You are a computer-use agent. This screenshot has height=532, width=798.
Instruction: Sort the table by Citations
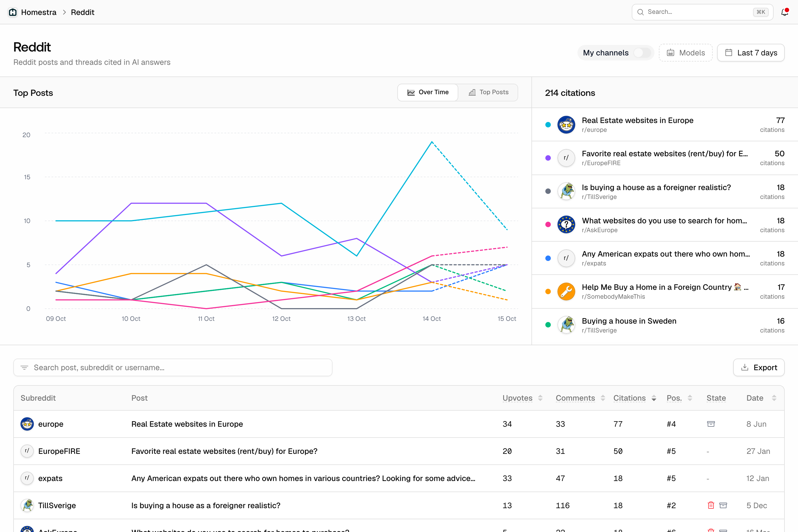pos(635,398)
